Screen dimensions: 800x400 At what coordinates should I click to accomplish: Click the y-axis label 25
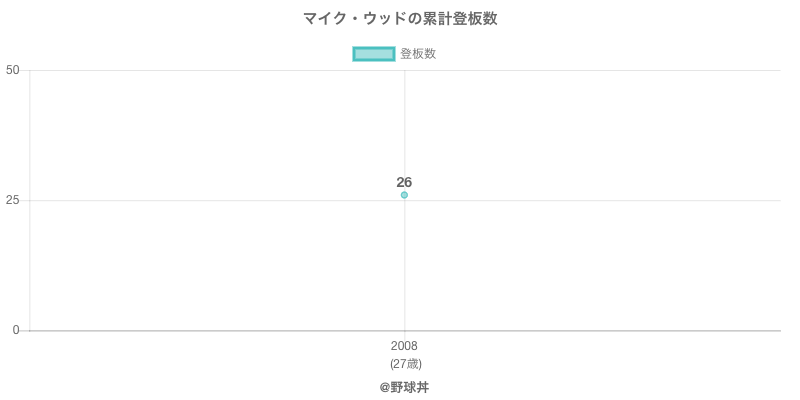(12, 200)
